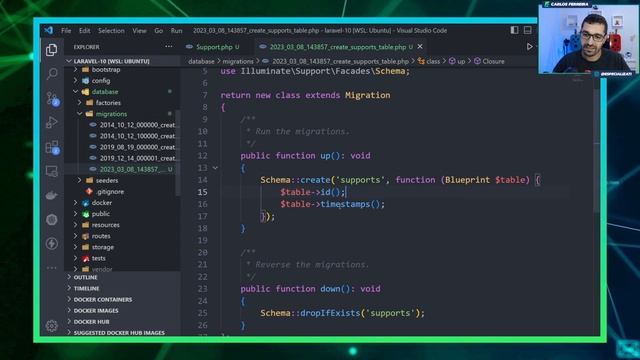Image resolution: width=640 pixels, height=360 pixels.
Task: Collapse the migrations folder
Action: 111,114
